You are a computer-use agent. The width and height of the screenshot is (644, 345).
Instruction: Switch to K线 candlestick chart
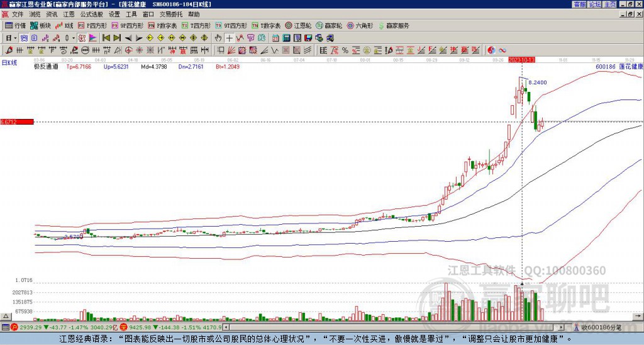tap(64, 25)
